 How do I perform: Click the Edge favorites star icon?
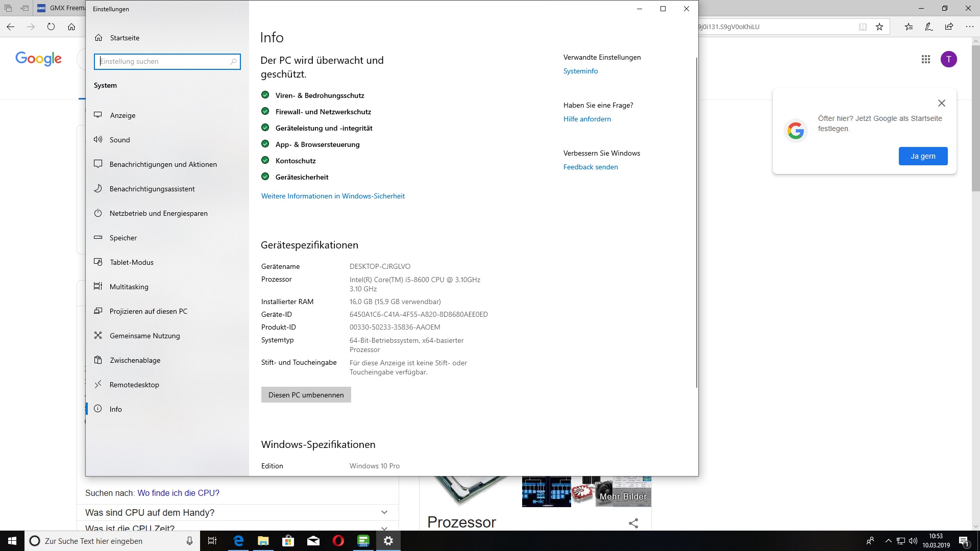pos(879,27)
